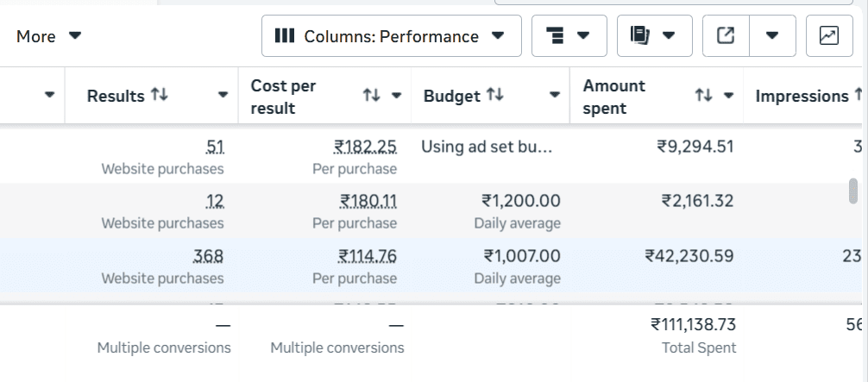Click the 368 website purchases result
Screen dimensions: 868x382
(208, 256)
